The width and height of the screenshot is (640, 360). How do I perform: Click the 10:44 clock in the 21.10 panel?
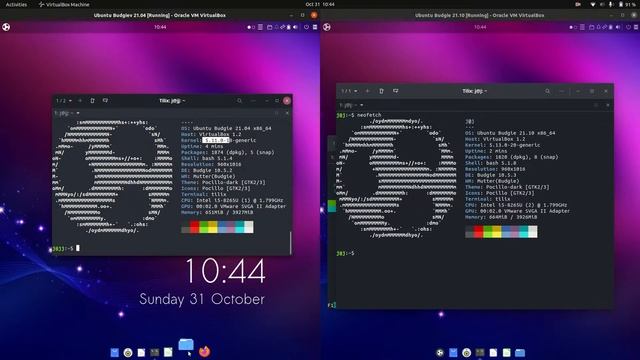480,27
